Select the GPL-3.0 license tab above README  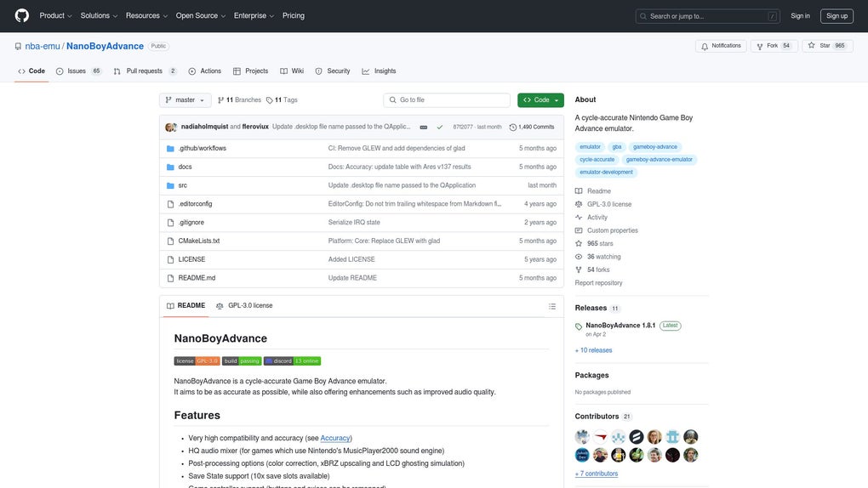click(x=244, y=305)
